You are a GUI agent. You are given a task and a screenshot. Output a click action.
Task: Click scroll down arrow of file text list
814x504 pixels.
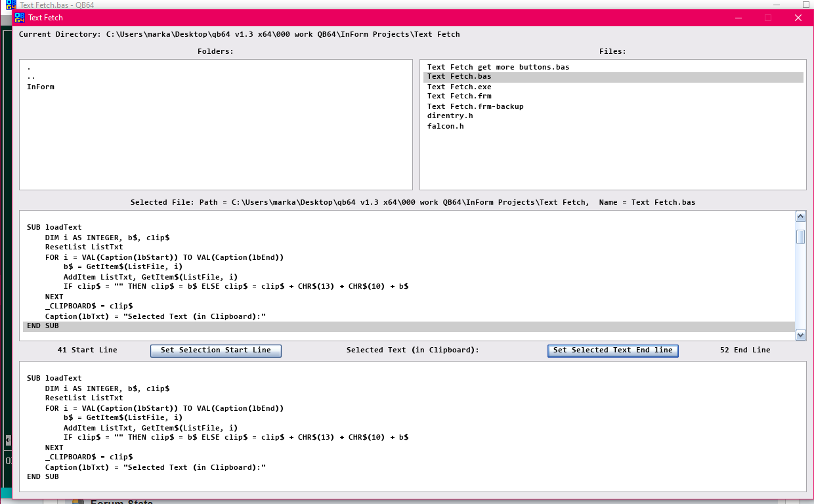click(800, 335)
